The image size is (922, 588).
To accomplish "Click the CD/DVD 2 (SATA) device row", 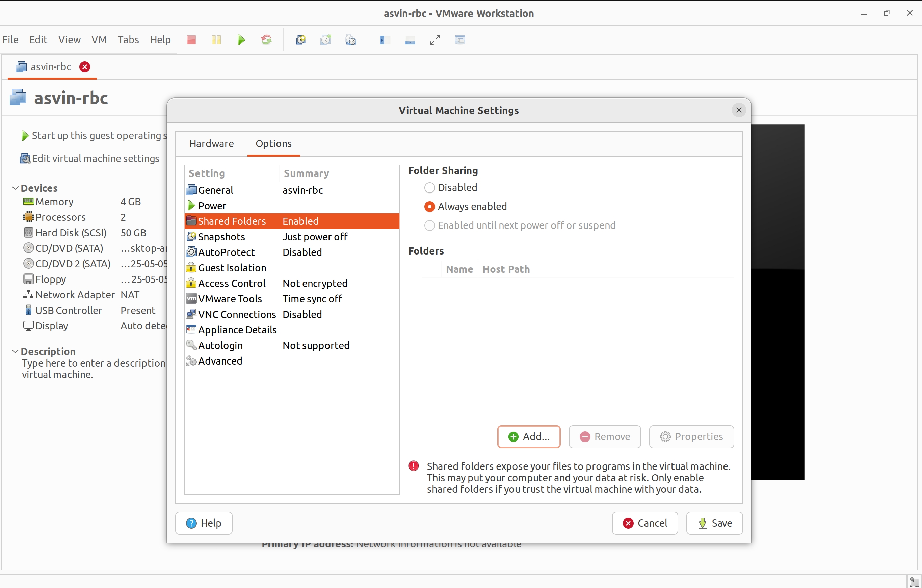I will [x=95, y=264].
